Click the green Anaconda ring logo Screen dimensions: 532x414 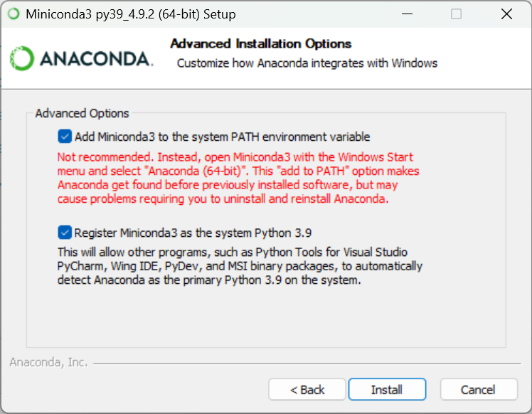pyautogui.click(x=22, y=58)
